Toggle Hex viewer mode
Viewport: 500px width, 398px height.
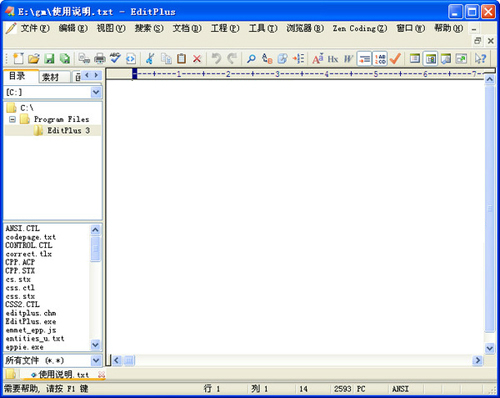tap(333, 59)
